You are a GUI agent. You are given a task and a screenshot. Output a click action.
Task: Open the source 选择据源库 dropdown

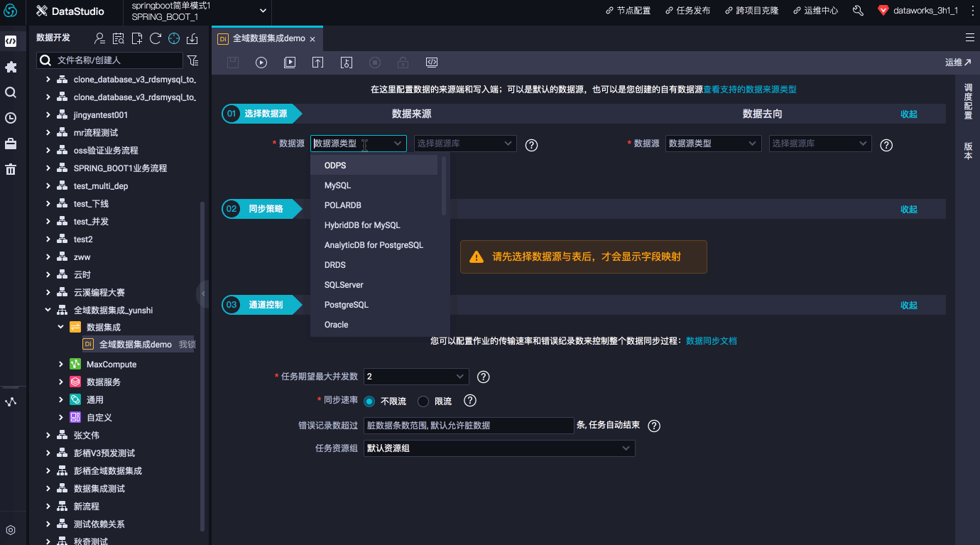465,144
